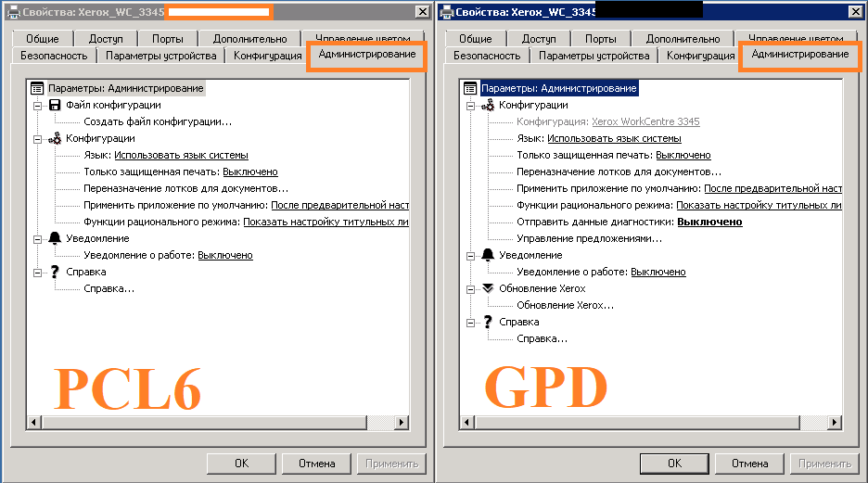Image resolution: width=868 pixels, height=483 pixels.
Task: Click OK button in GPD window
Action: (674, 464)
